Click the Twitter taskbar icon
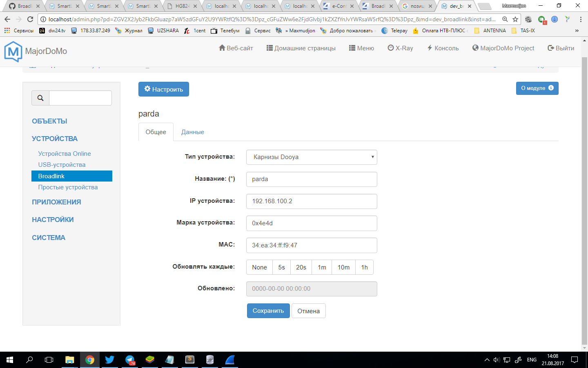Image resolution: width=588 pixels, height=368 pixels. pyautogui.click(x=109, y=360)
